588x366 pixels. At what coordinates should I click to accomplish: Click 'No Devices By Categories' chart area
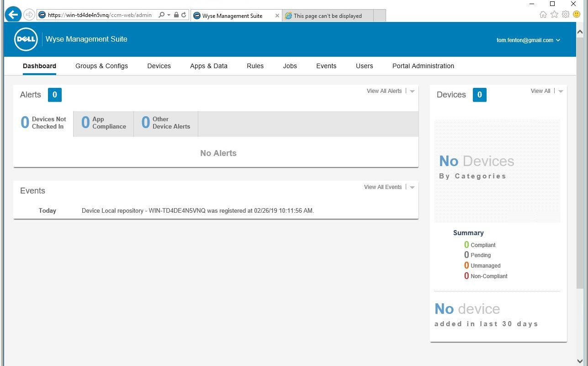click(497, 171)
